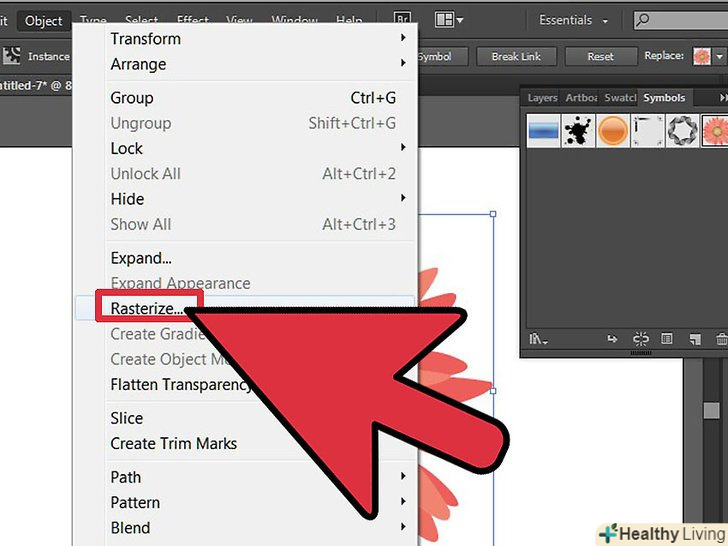728x546 pixels.
Task: Open the Symbol Libraries menu icon
Action: [x=538, y=339]
